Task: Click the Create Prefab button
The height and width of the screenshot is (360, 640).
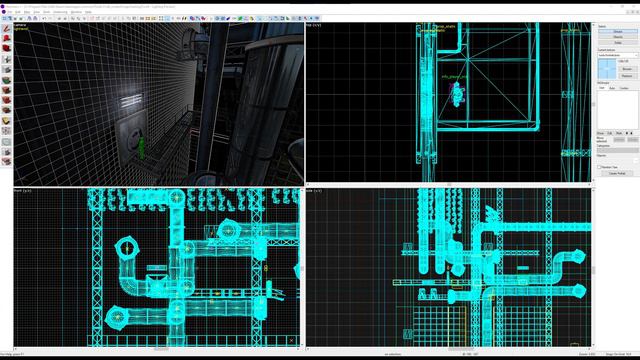Action: click(x=617, y=173)
